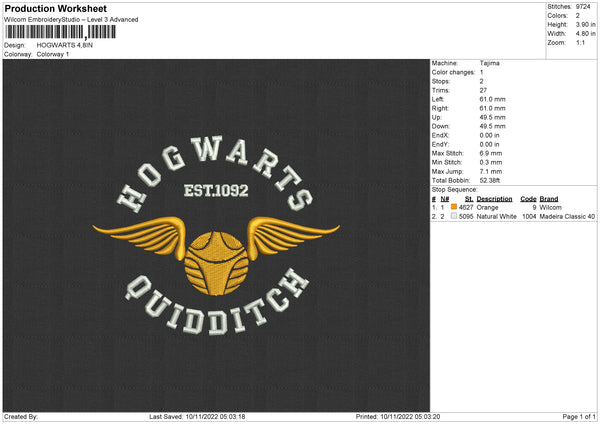Click the 'Brand' column header
The image size is (600, 424).
coord(549,199)
